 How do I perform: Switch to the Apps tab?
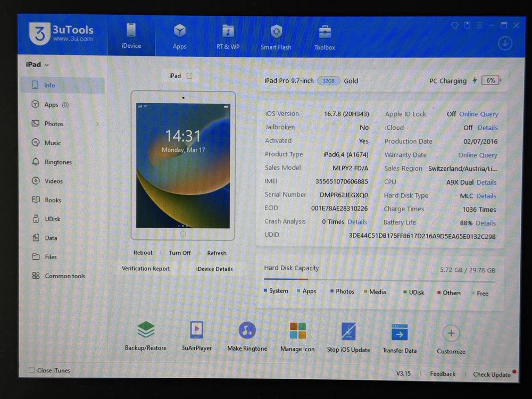pos(179,37)
